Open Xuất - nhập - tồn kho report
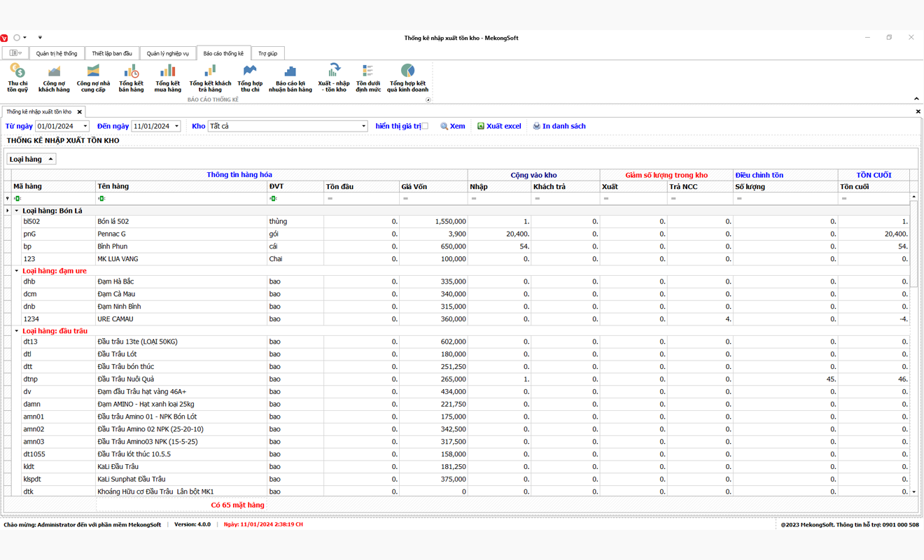 (x=334, y=77)
